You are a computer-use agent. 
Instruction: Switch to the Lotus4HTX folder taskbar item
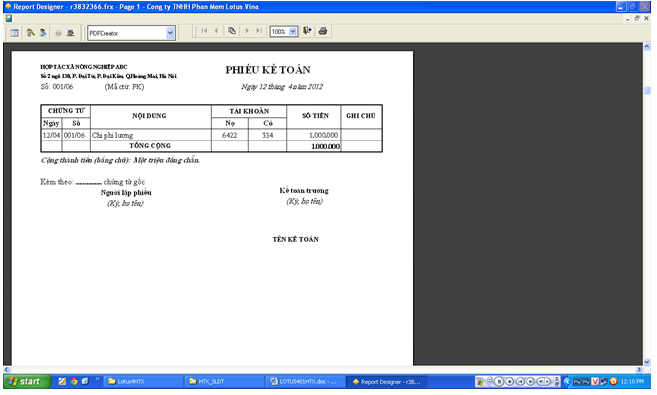[x=142, y=382]
